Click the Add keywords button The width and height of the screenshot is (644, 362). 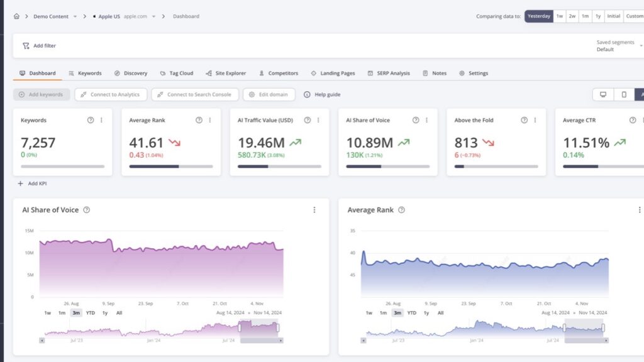click(x=42, y=94)
